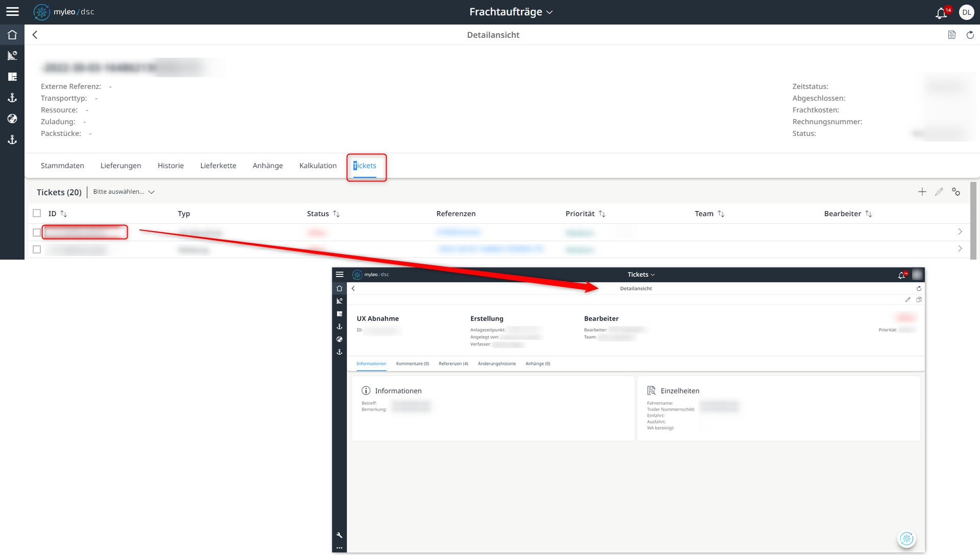Open the dashboard tiles icon in Frachtaufträge sidebar

(12, 77)
